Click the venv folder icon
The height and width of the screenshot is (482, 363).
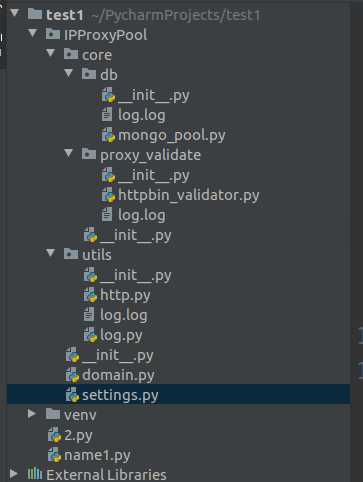click(53, 414)
